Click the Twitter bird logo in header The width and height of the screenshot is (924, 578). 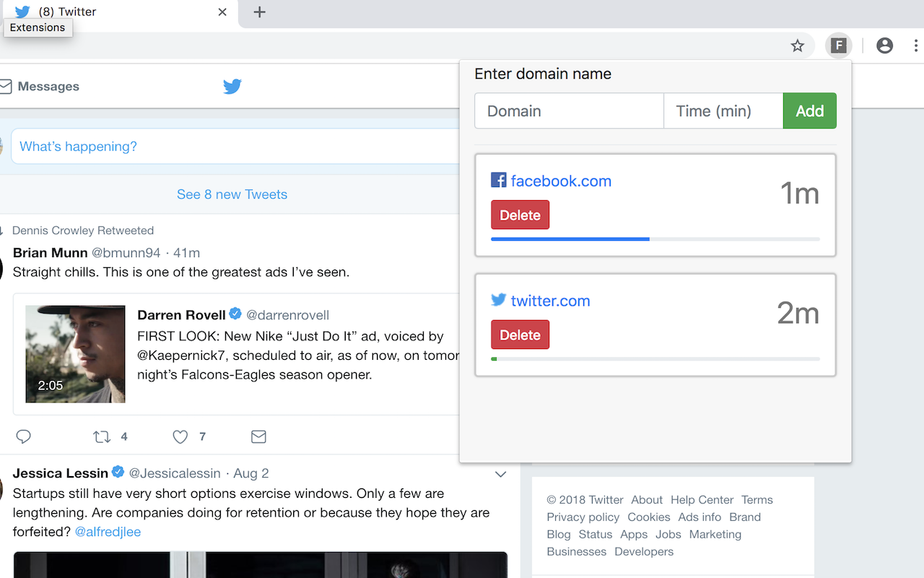(x=232, y=87)
